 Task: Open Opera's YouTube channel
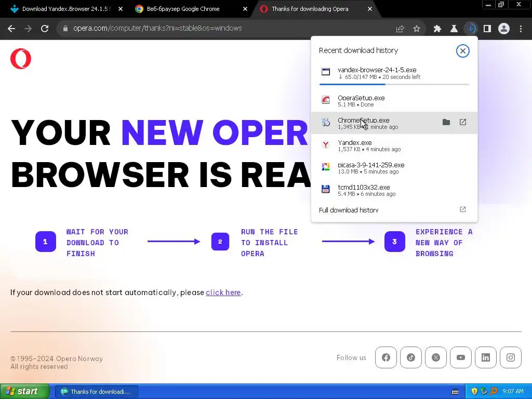click(461, 357)
